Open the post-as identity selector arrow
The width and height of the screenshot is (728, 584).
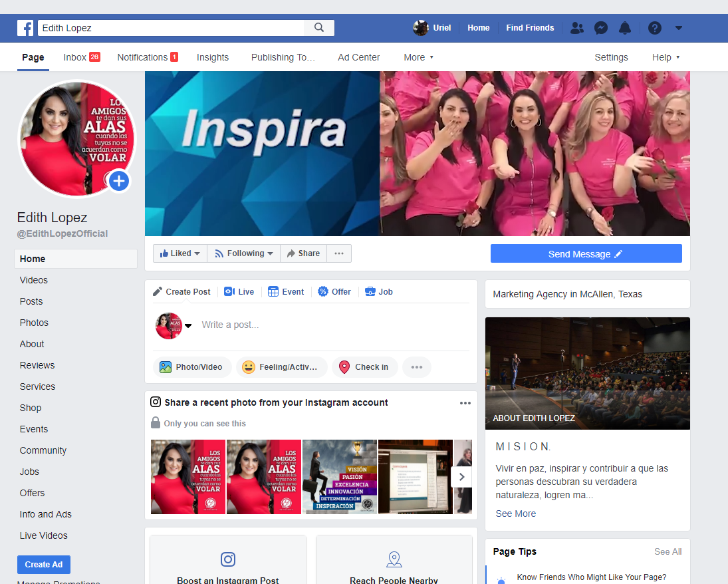click(x=188, y=326)
